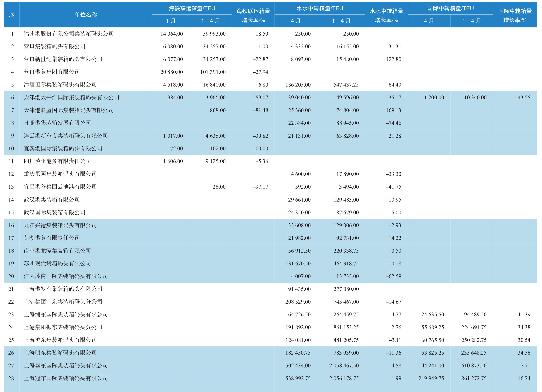Select the 海铁联运箱量/TEU header cell

point(192,8)
